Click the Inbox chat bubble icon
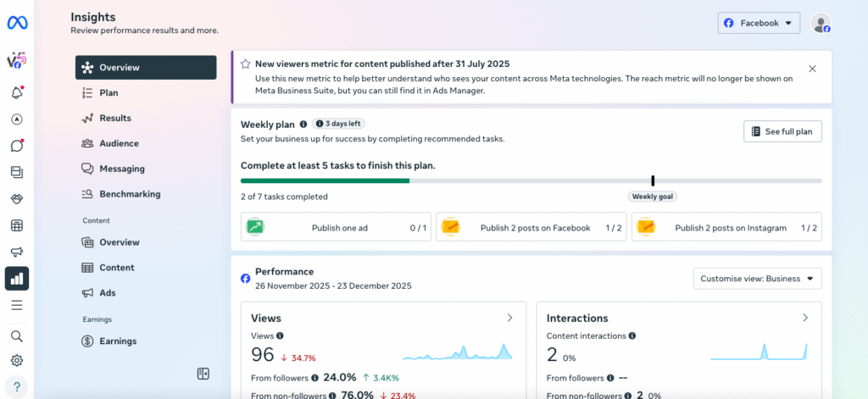Screen dimensions: 868x399 pos(17,146)
